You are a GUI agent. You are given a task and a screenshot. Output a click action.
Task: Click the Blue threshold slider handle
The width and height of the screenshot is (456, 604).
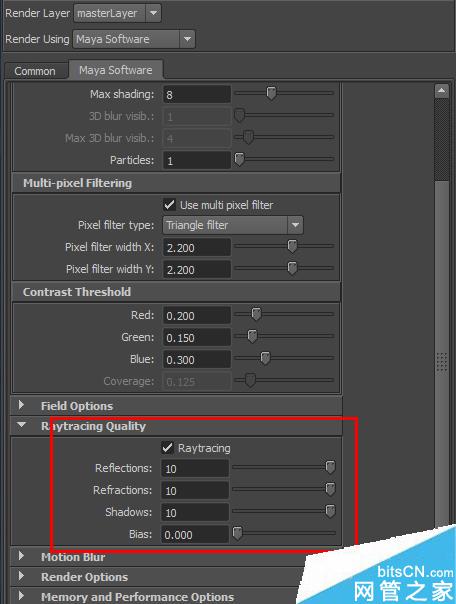coord(265,358)
